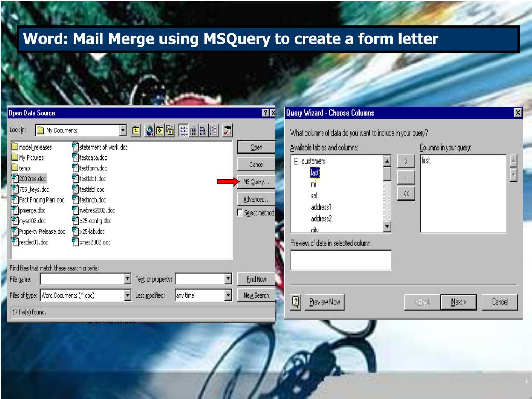The height and width of the screenshot is (399, 532).
Task: Click the move column down arrow
Action: [x=514, y=176]
